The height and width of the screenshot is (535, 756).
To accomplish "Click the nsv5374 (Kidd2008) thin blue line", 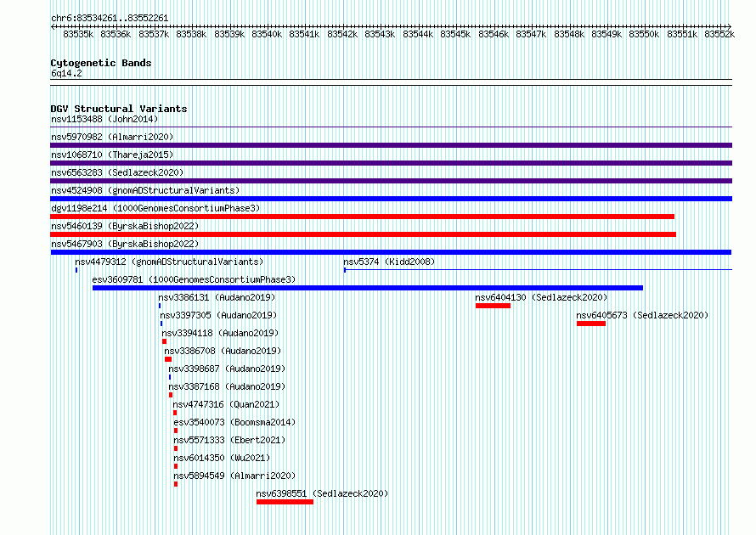I will (x=538, y=269).
